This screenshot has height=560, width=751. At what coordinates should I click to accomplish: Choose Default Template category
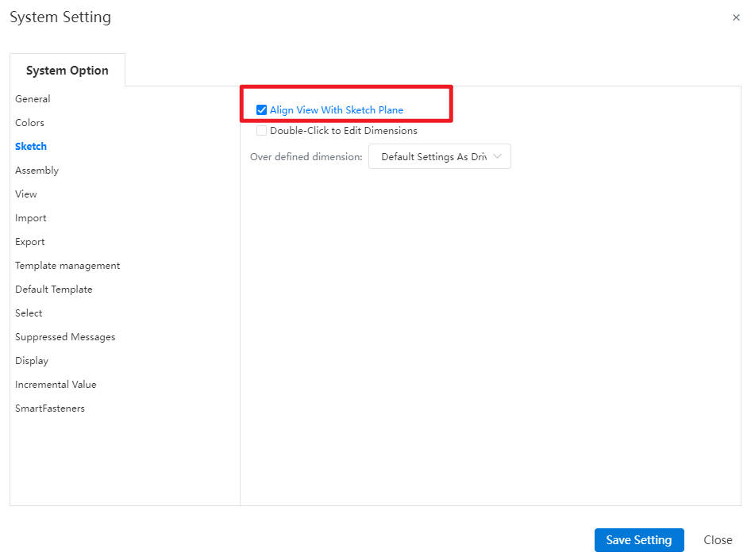click(54, 290)
